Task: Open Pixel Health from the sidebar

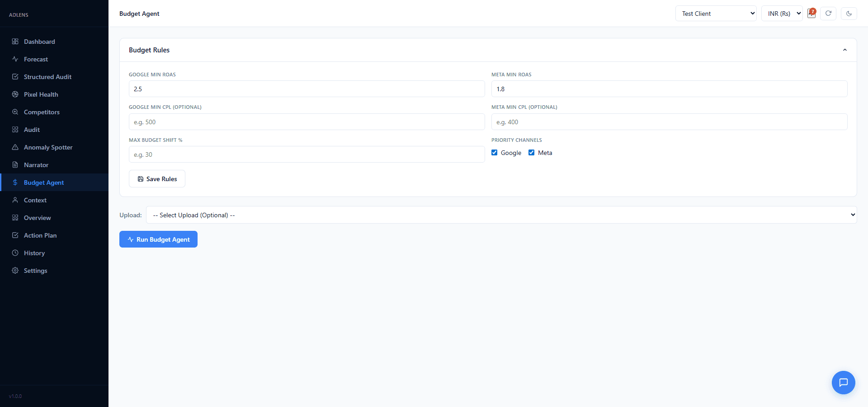Action: coord(41,94)
